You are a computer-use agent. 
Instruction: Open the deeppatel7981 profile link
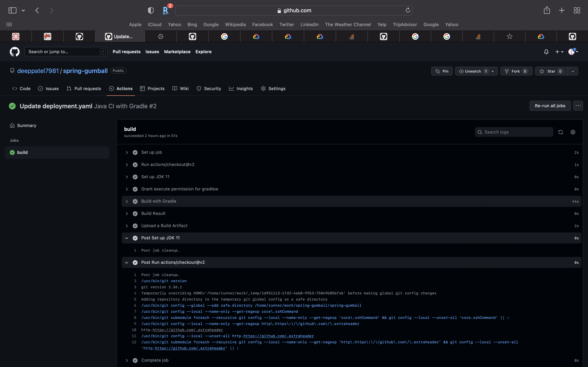click(x=38, y=71)
